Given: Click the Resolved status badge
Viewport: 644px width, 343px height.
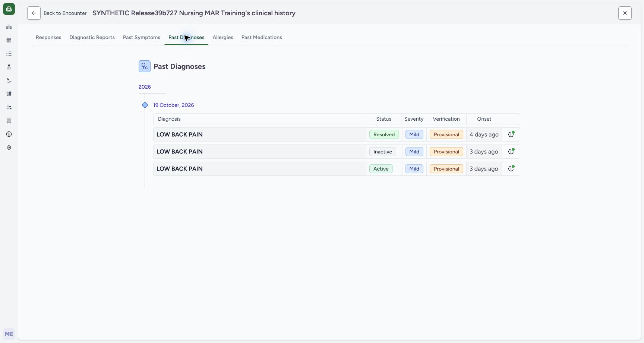Looking at the screenshot, I should 384,134.
